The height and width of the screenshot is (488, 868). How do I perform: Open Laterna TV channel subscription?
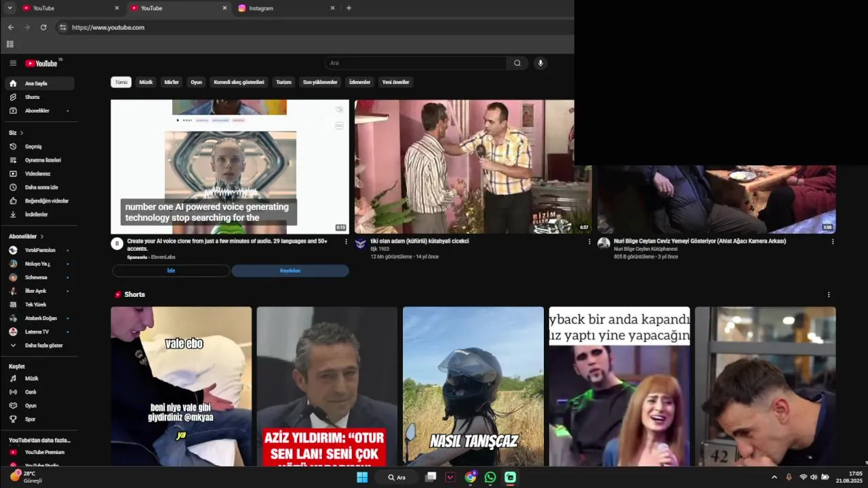[39, 331]
